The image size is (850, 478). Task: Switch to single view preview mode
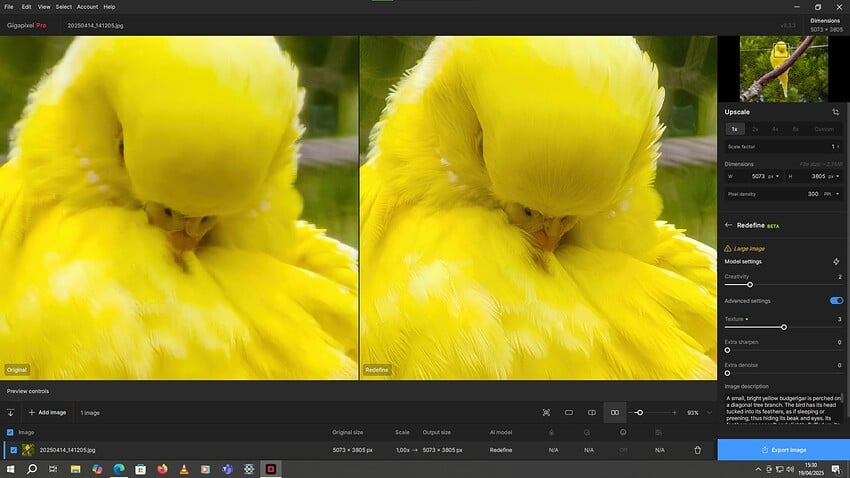pos(569,413)
